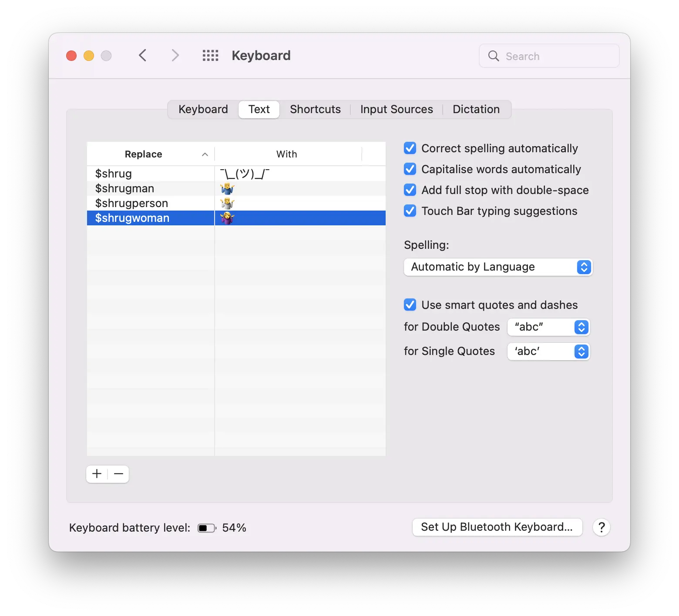The image size is (679, 616).
Task: Click the remove text replacement minus icon
Action: tap(118, 474)
